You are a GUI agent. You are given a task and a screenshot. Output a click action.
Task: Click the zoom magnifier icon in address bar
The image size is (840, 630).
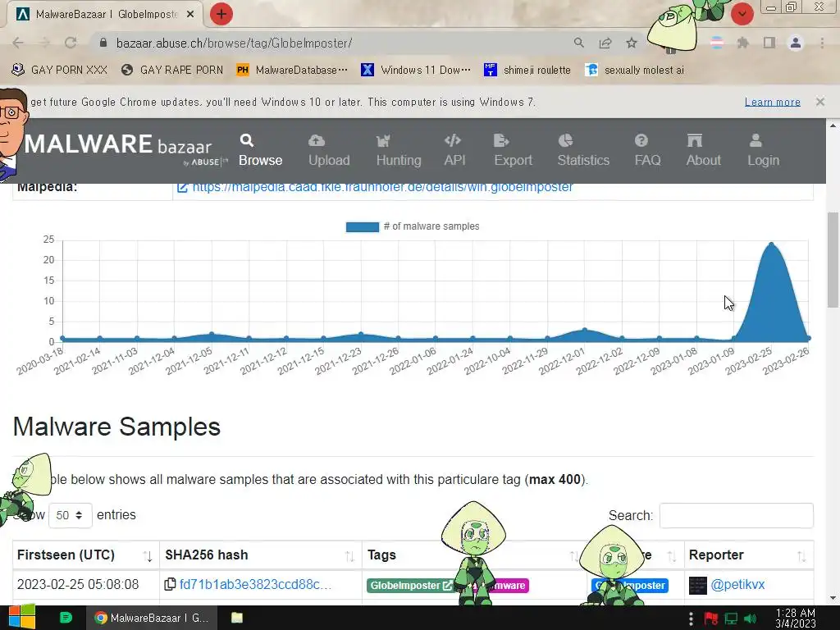click(x=578, y=43)
